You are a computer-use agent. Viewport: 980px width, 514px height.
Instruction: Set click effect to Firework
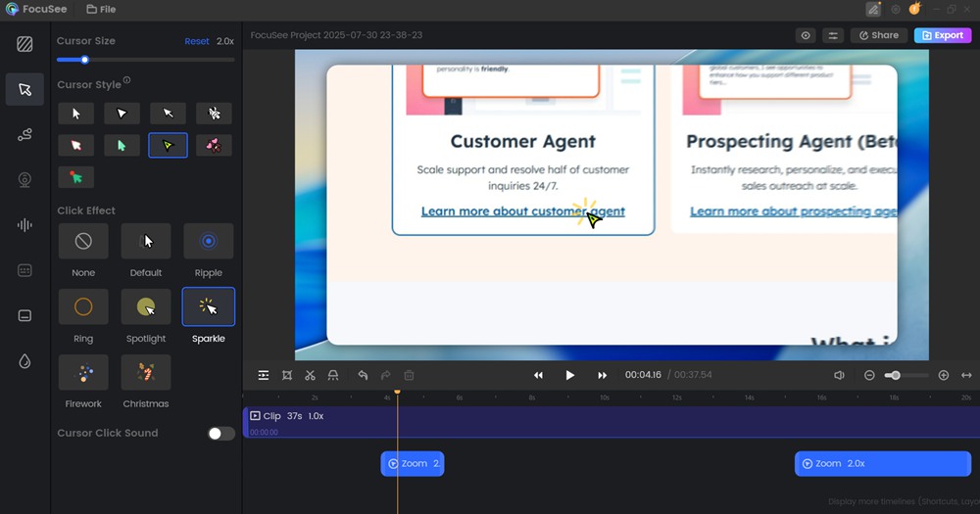[x=83, y=372]
